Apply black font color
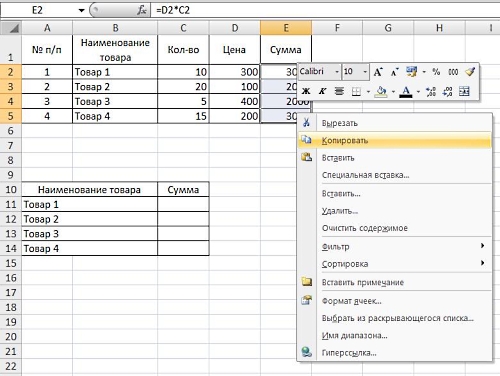500x376 pixels. (x=406, y=91)
